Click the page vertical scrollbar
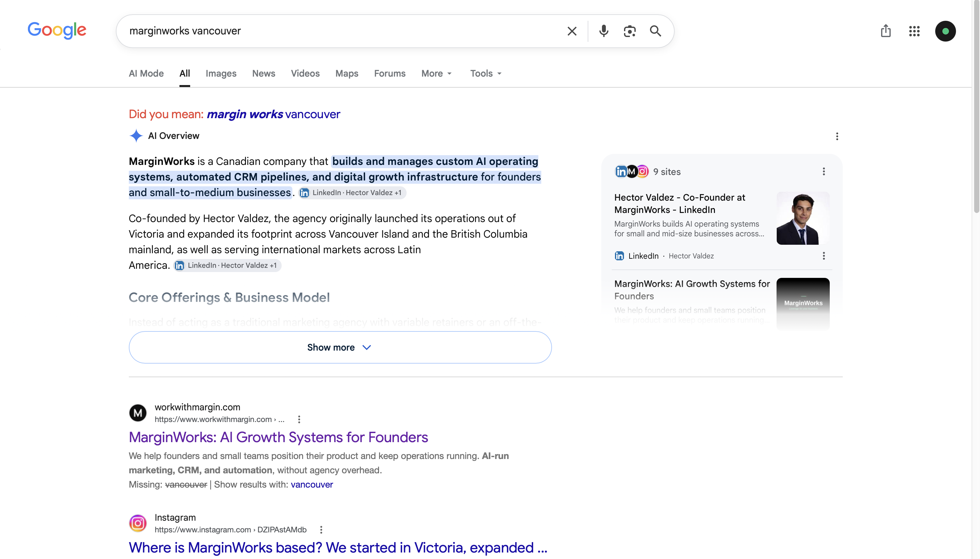 [x=976, y=107]
